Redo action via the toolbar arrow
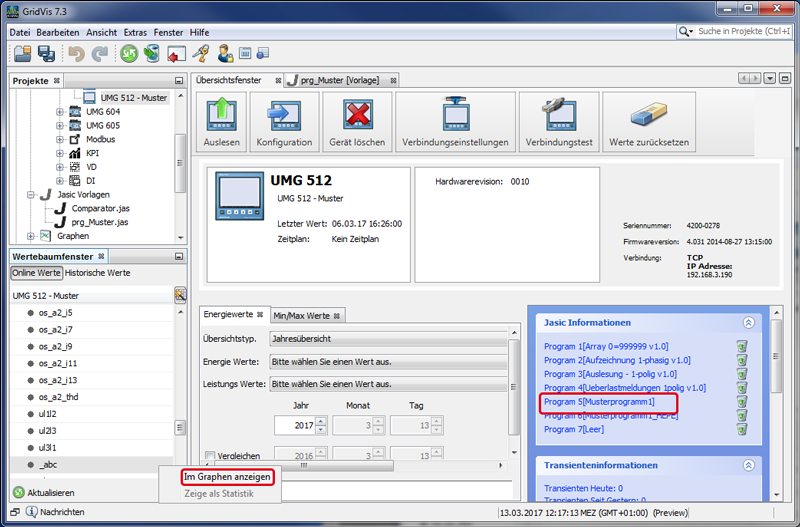Image resolution: width=800 pixels, height=527 pixels. (99, 54)
